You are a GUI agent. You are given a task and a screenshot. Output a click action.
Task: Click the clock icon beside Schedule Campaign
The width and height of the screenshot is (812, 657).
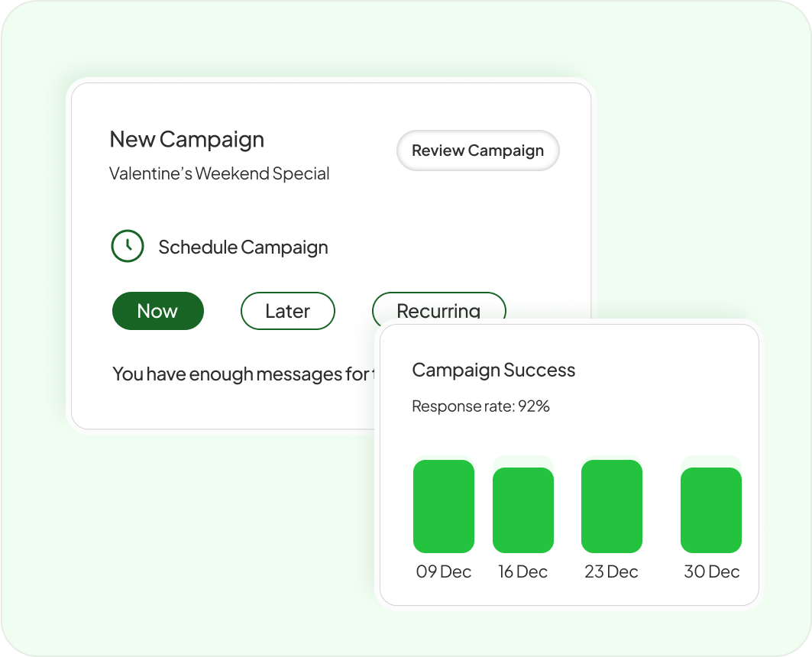(128, 247)
